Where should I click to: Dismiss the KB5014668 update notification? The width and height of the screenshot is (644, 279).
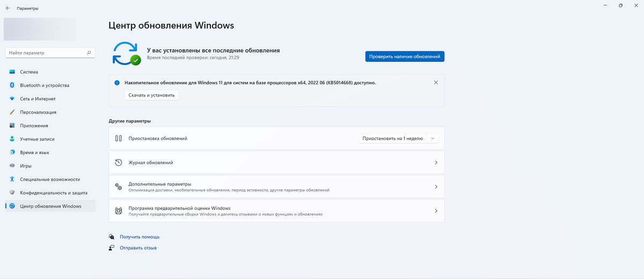436,83
